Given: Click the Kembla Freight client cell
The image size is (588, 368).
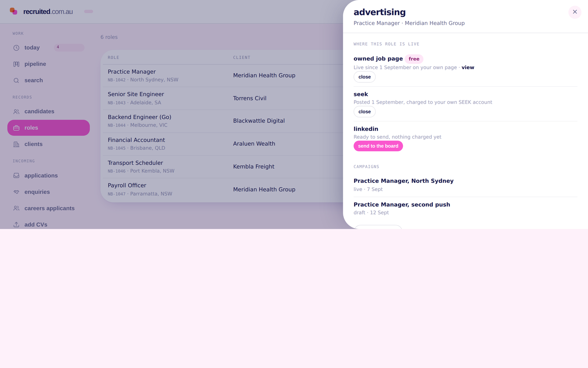Looking at the screenshot, I should (254, 166).
